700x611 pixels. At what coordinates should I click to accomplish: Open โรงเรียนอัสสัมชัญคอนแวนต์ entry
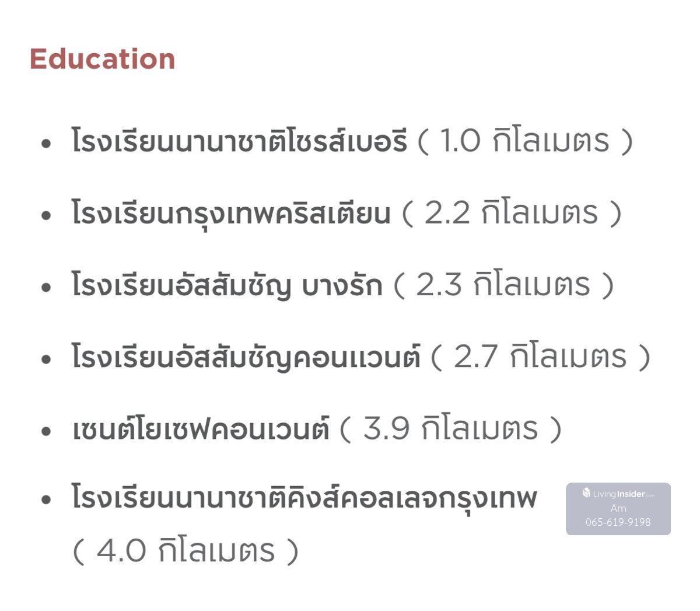246,357
